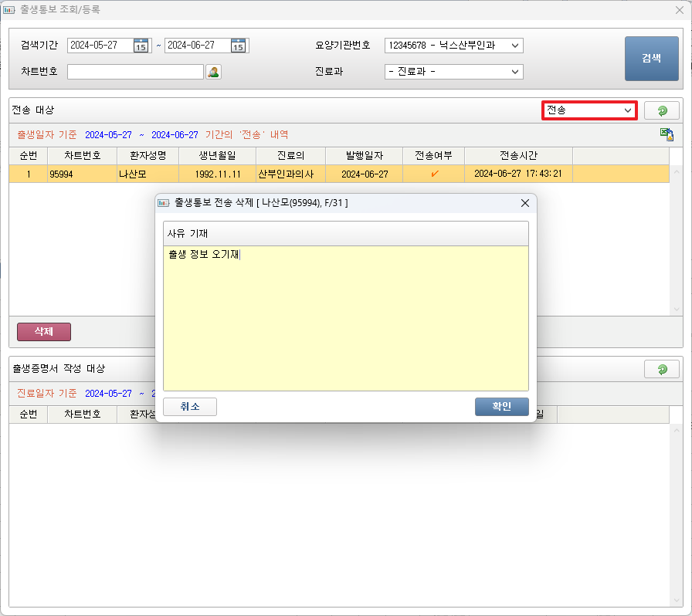Select the 나산모 patient row
The image size is (692, 616).
[x=147, y=174]
